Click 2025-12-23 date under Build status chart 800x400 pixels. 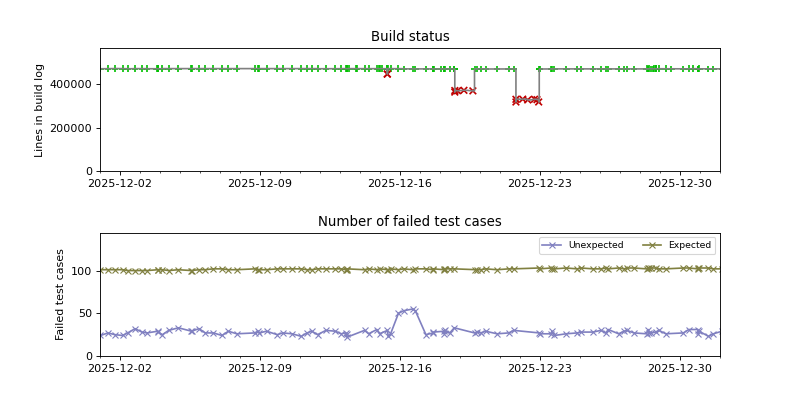(540, 183)
